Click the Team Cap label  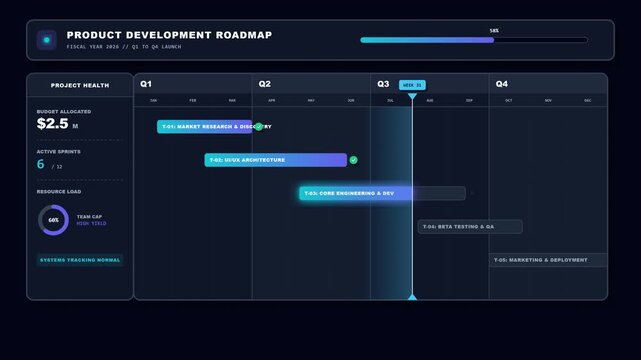click(89, 217)
